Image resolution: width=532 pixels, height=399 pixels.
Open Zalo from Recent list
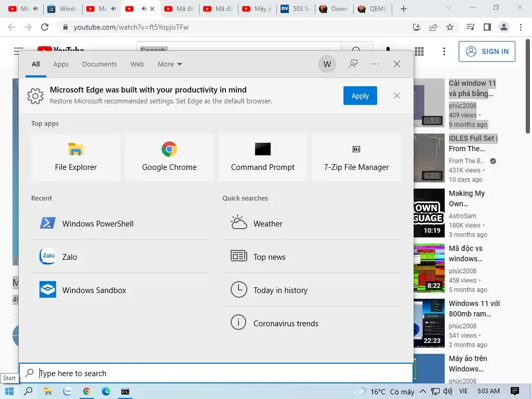coord(121,257)
